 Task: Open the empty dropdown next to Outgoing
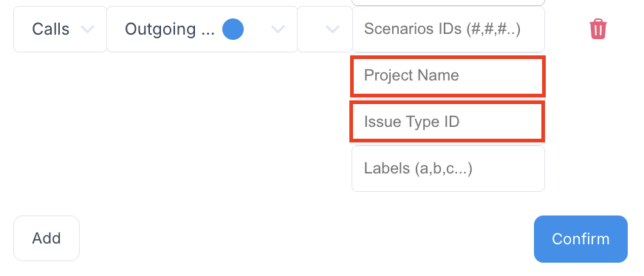click(x=325, y=29)
